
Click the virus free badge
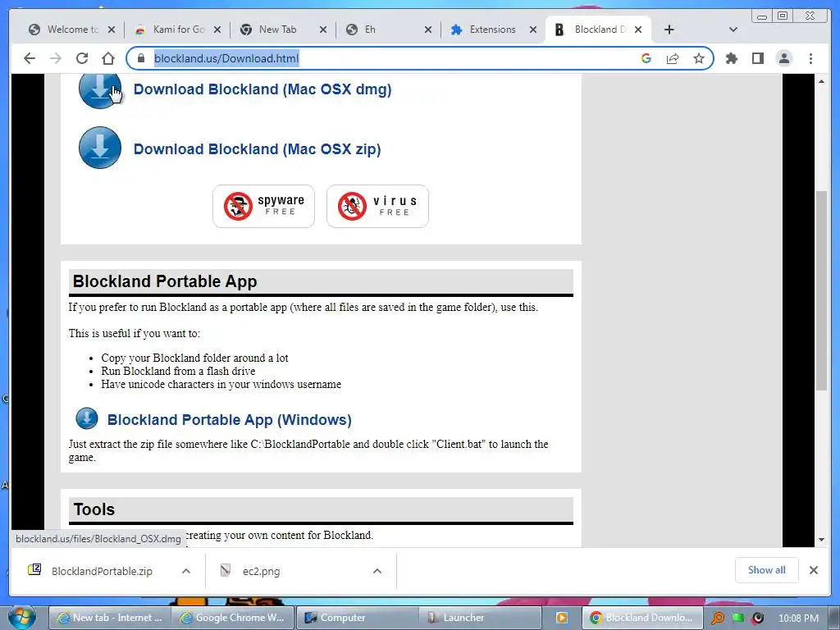click(377, 206)
